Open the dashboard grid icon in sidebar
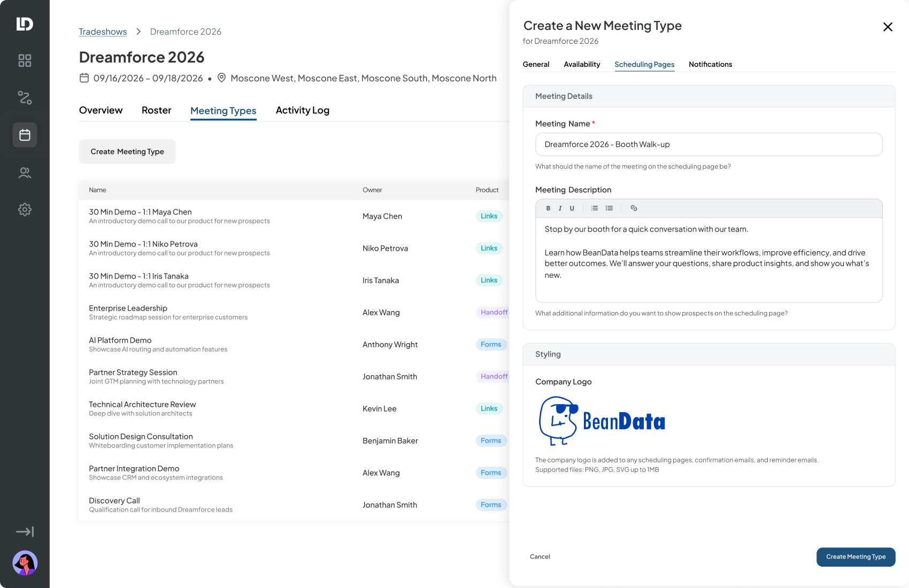The height and width of the screenshot is (588, 909). coord(25,60)
